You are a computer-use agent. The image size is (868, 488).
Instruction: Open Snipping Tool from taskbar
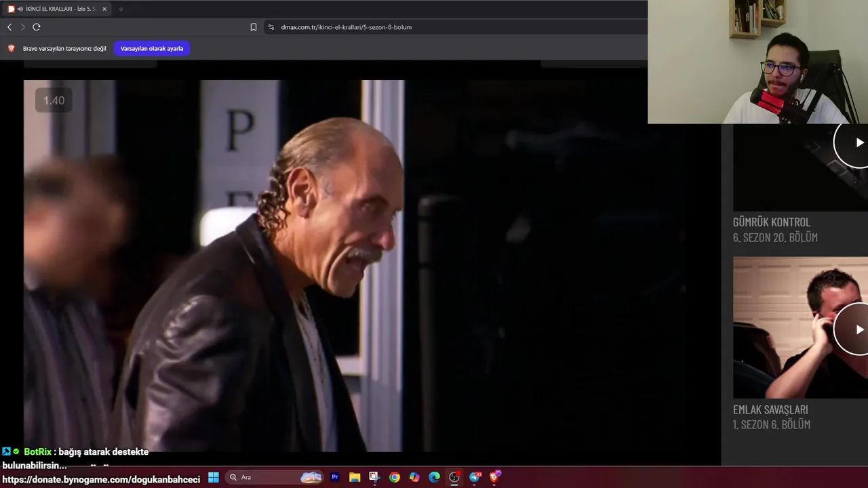click(x=374, y=477)
